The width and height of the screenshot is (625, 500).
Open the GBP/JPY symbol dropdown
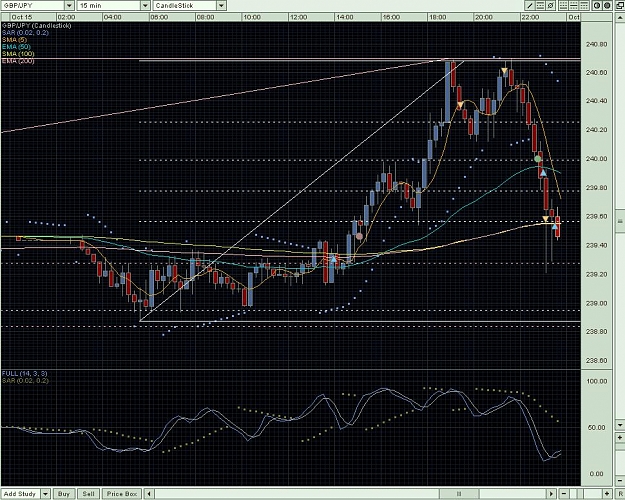(x=69, y=6)
